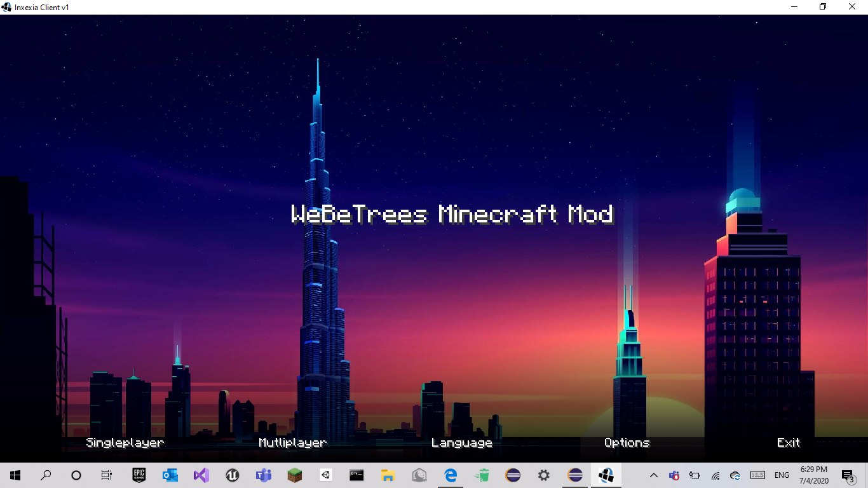This screenshot has height=488, width=868.
Task: Open the Singleplayer menu
Action: click(125, 443)
